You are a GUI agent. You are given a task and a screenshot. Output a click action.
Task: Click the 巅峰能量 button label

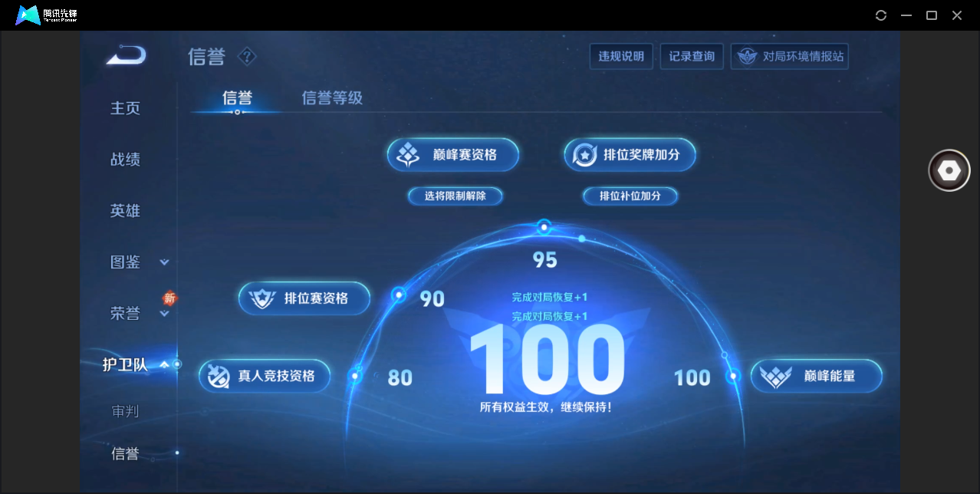pyautogui.click(x=830, y=377)
